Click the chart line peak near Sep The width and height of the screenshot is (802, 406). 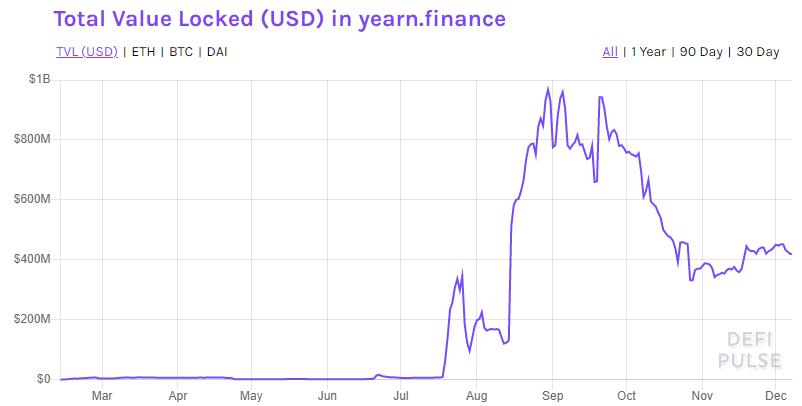pos(548,89)
